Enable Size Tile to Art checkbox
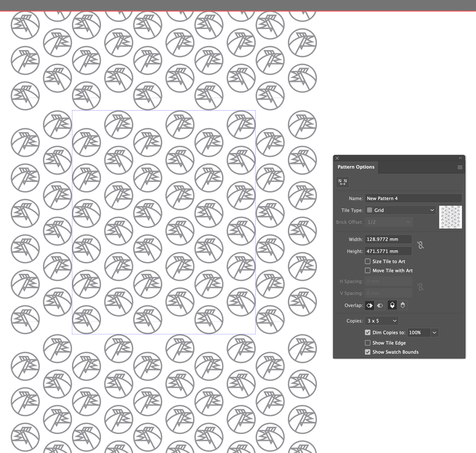The image size is (476, 453). [368, 261]
